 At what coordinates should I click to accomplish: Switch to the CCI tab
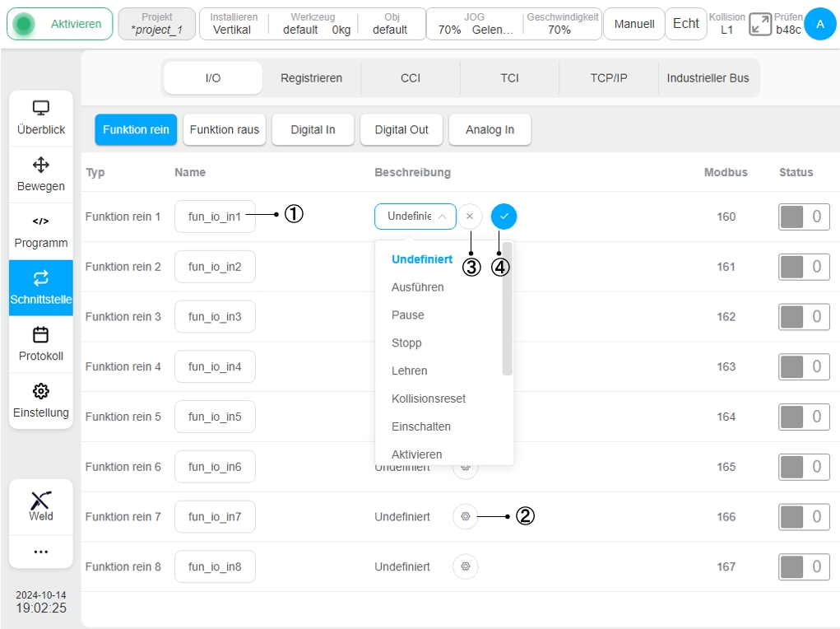tap(411, 77)
